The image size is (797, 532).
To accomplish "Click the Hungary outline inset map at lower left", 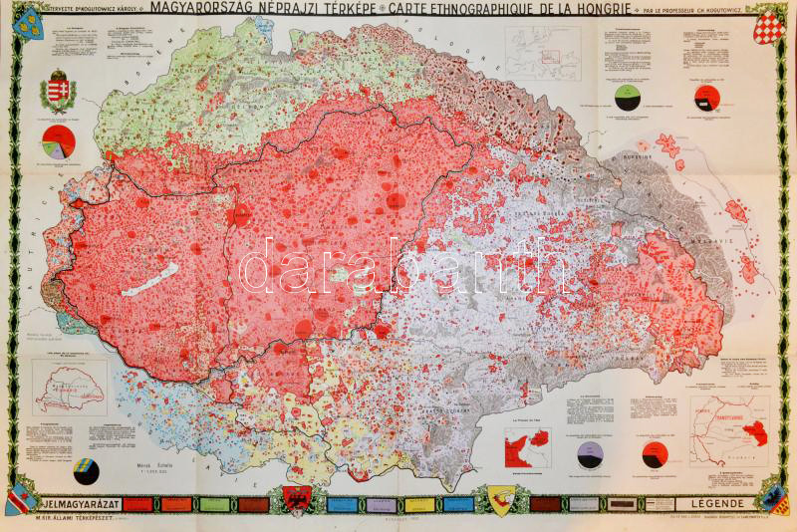I will 69,388.
